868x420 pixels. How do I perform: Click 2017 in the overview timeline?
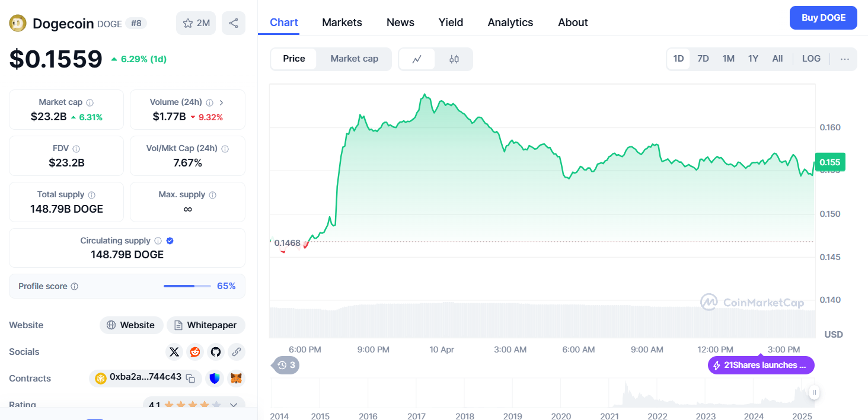416,416
